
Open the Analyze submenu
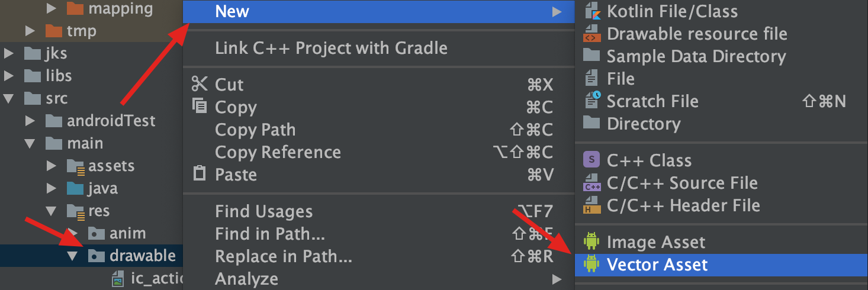[x=246, y=278]
